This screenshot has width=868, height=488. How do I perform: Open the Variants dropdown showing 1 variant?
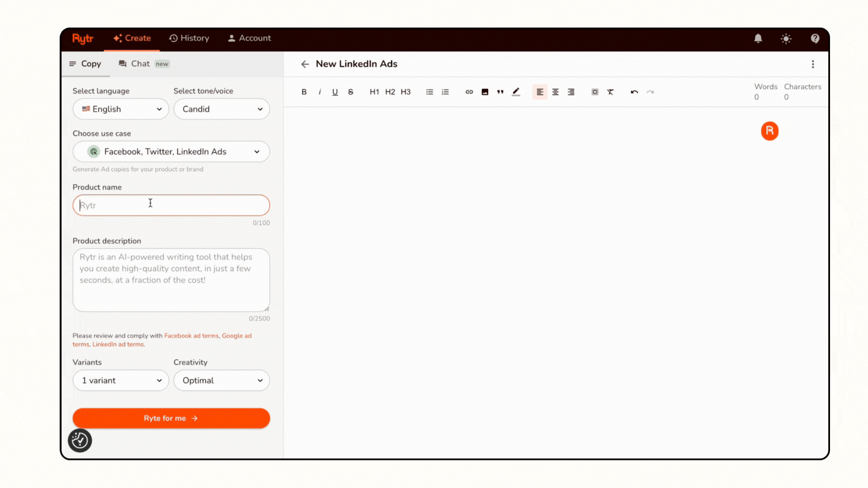[x=120, y=380]
